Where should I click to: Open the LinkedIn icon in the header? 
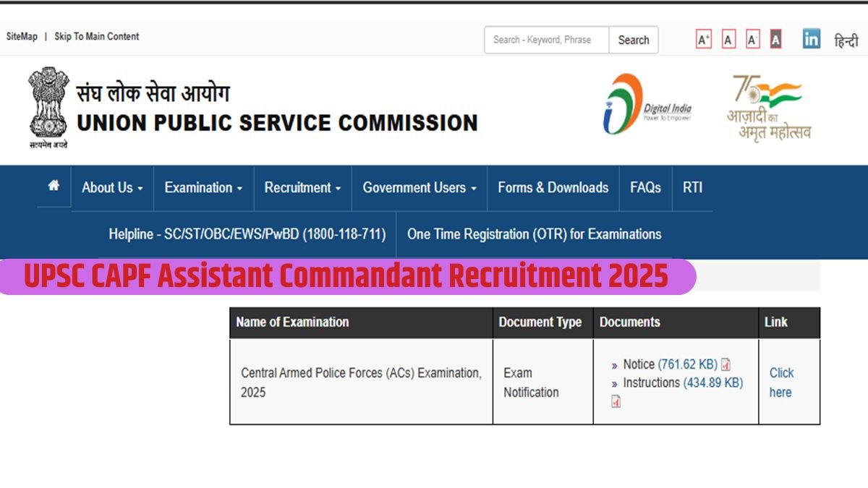[811, 40]
